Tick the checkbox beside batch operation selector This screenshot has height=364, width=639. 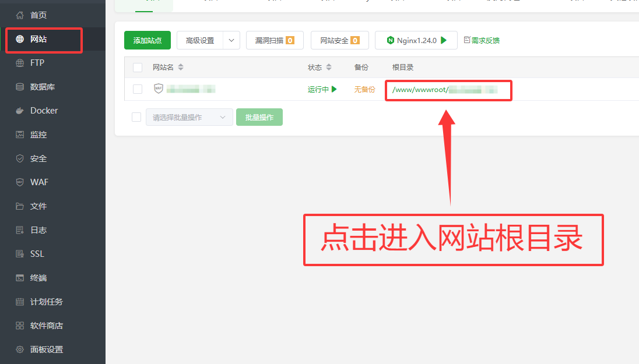[136, 117]
